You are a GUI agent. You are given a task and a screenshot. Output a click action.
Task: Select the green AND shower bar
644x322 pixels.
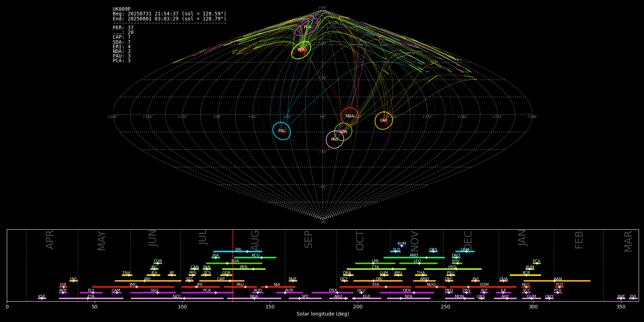414,257
